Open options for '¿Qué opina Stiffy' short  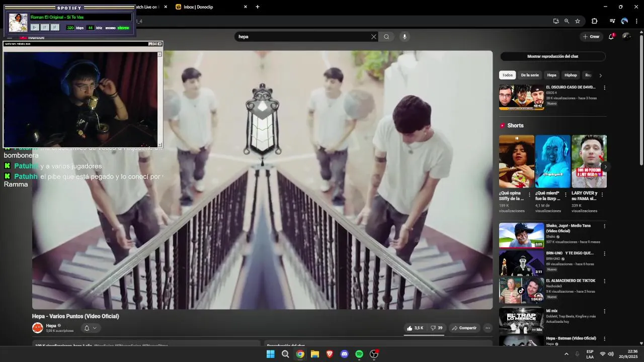[x=530, y=194]
